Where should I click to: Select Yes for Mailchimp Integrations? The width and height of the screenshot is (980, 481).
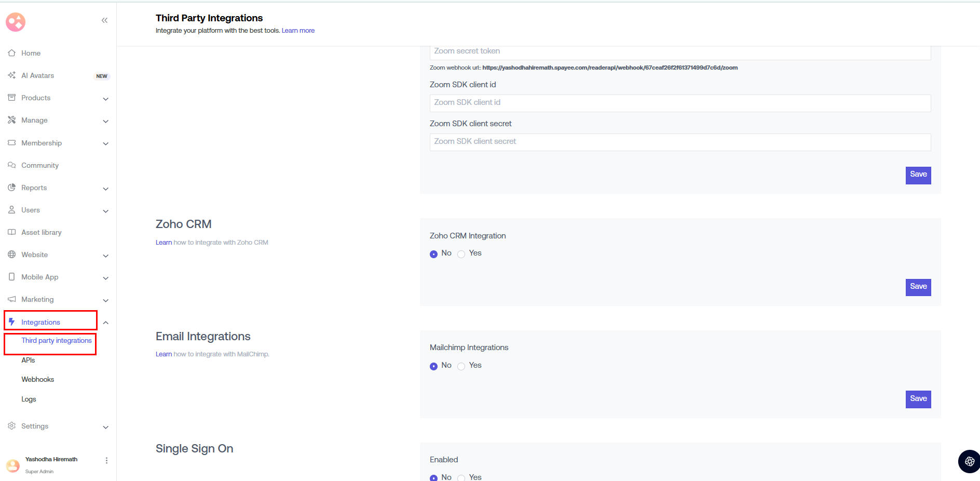461,366
